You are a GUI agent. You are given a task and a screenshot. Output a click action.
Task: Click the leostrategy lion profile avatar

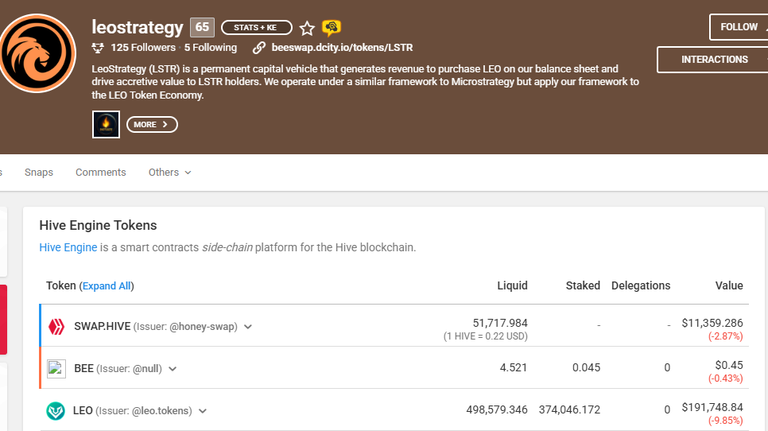[37, 53]
